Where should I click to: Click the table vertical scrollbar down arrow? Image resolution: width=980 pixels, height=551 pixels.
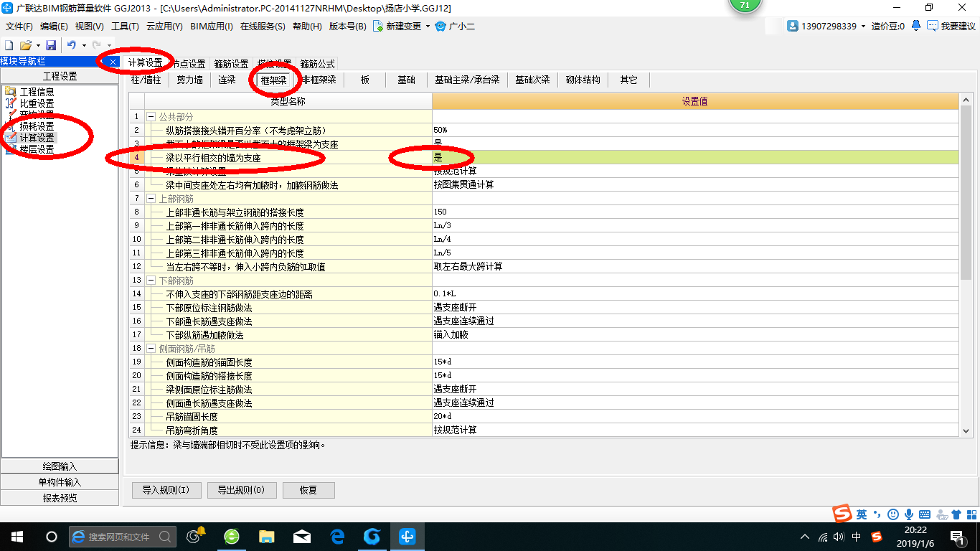click(x=966, y=430)
